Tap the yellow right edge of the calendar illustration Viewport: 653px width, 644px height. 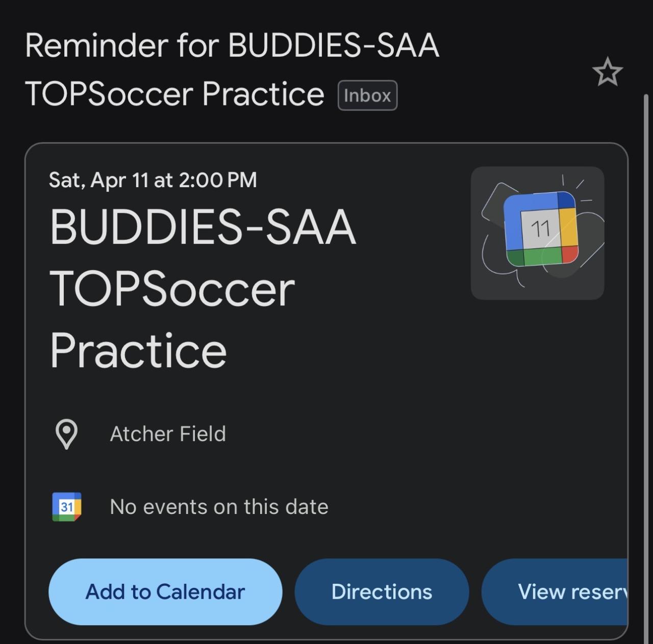click(567, 227)
